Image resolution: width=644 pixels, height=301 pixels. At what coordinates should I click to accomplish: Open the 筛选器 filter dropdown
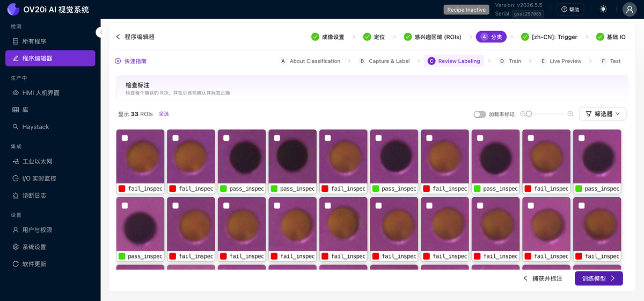(x=603, y=114)
